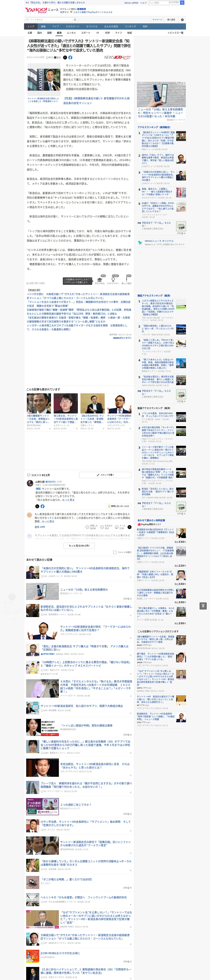Share 山岸久朗's comment on Facebook
This screenshot has width=210, height=980.
pos(42,506)
